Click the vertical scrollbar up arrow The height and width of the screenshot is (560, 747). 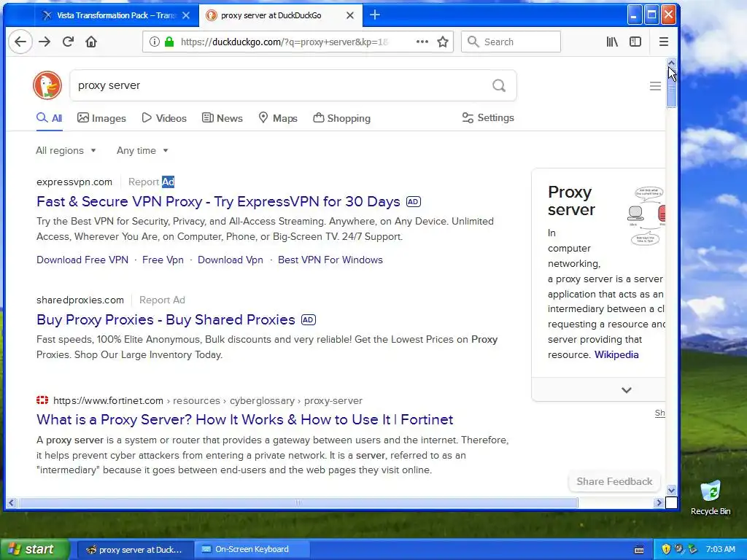pyautogui.click(x=671, y=63)
